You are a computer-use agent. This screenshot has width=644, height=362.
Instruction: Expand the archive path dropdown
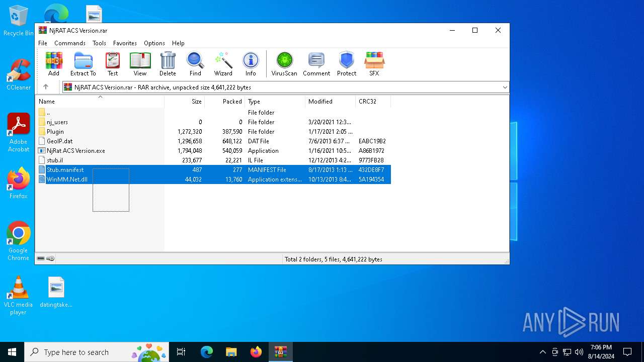505,87
